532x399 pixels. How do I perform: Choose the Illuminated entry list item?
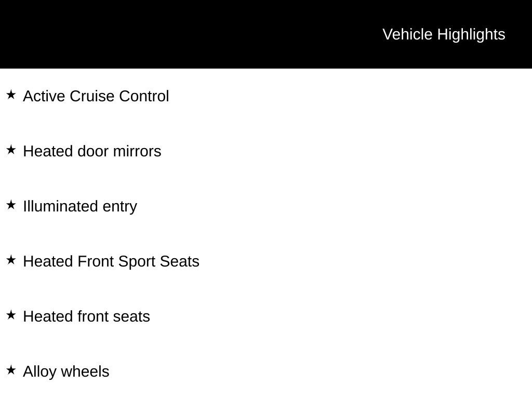point(80,207)
